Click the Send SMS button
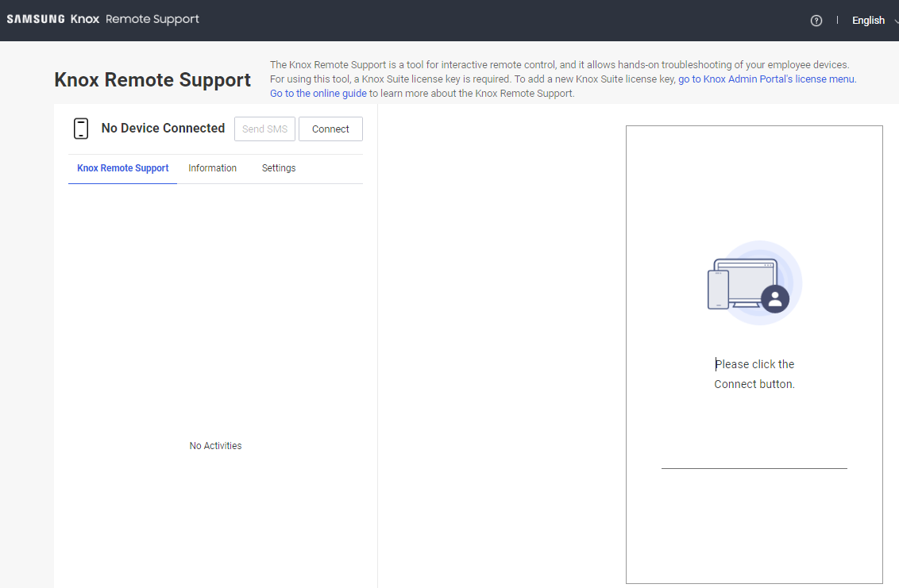Viewport: 899px width, 588px height. tap(265, 129)
